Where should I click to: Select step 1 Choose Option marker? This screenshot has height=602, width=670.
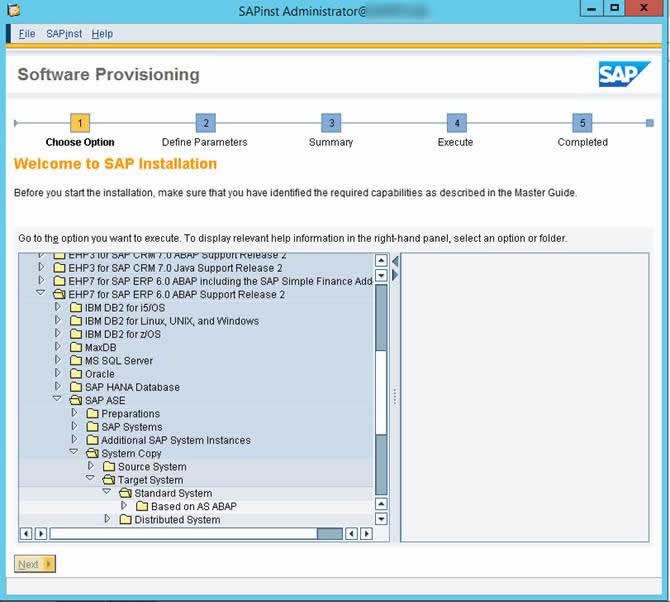[x=79, y=123]
